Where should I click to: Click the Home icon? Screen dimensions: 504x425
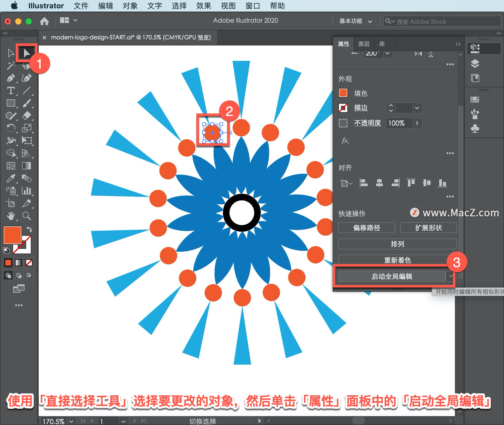click(x=44, y=21)
